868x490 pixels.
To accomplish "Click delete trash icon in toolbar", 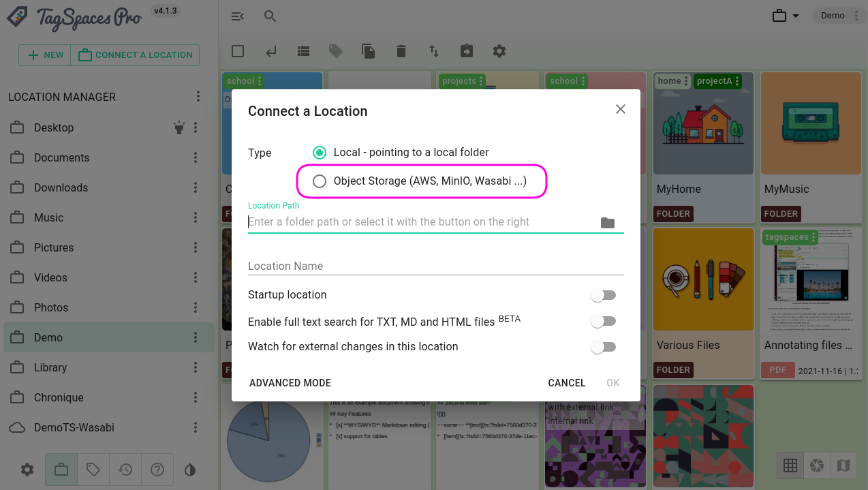I will pos(401,51).
